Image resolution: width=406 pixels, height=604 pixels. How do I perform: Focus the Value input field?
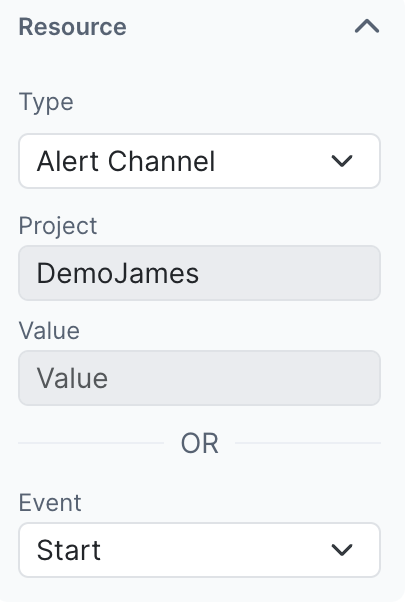coord(200,378)
